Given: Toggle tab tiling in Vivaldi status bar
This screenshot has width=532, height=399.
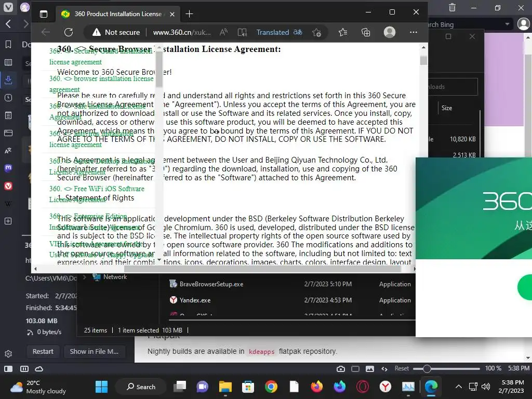Looking at the screenshot, I should click(24, 369).
